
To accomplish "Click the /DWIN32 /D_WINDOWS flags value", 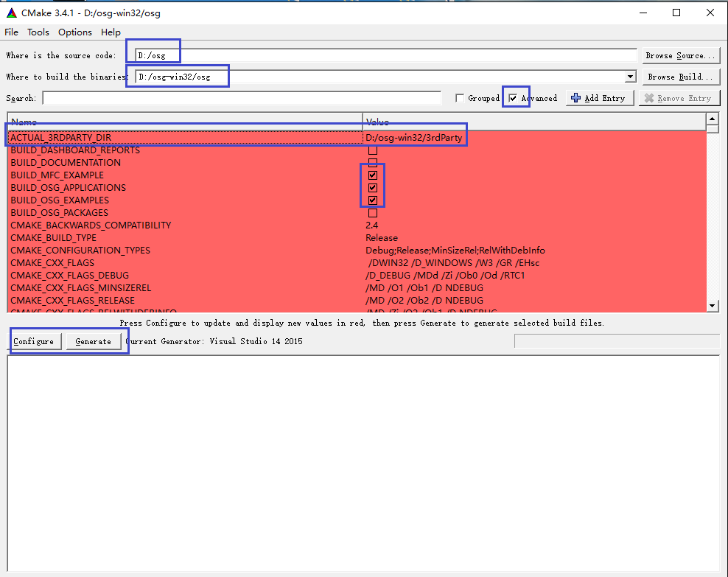I will tap(454, 263).
